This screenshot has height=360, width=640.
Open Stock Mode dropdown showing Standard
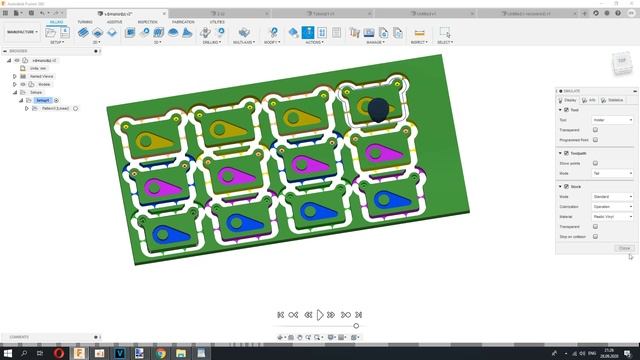click(x=612, y=197)
